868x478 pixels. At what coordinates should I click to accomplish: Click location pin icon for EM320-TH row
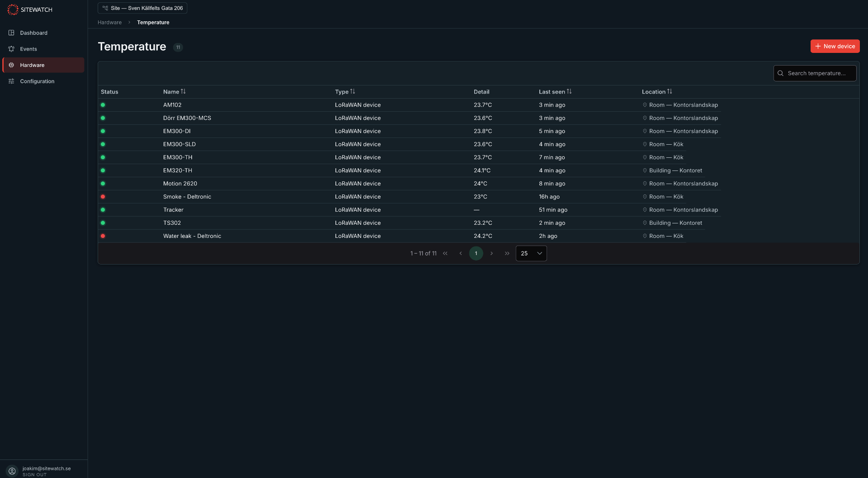[x=645, y=170]
